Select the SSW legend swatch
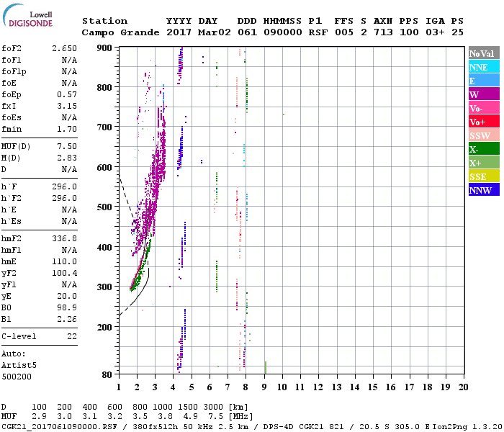 484,135
